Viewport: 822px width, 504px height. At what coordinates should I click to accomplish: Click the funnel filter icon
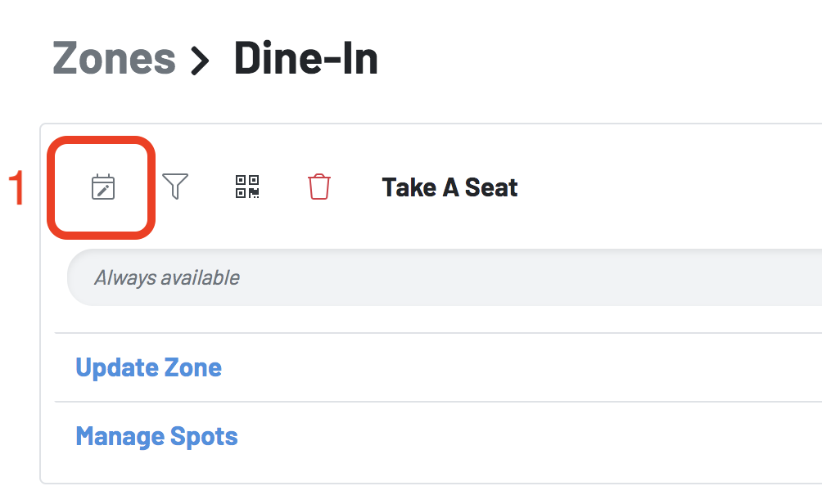[175, 187]
